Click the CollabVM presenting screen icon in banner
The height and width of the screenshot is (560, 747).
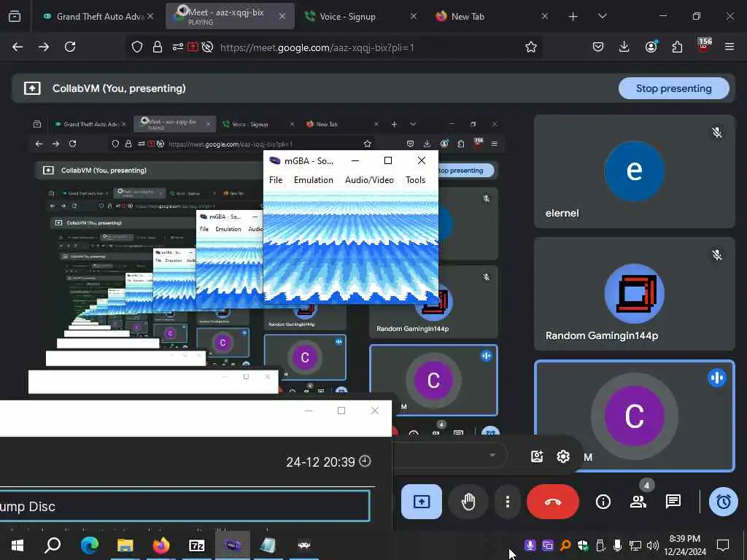[x=32, y=88]
